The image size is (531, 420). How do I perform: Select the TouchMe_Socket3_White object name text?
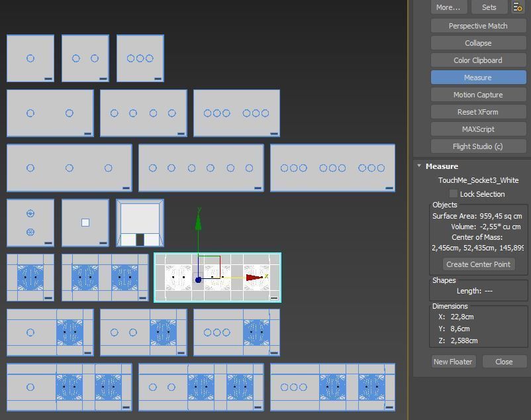pos(478,180)
